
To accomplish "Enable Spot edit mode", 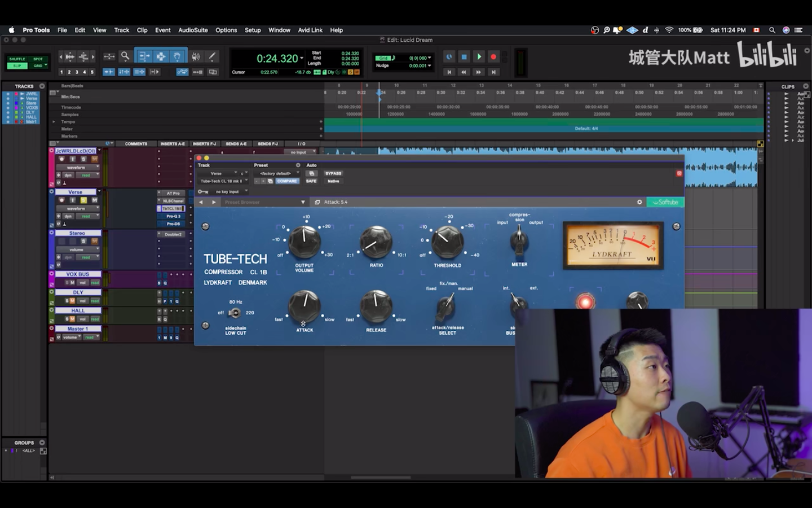I will (x=38, y=59).
